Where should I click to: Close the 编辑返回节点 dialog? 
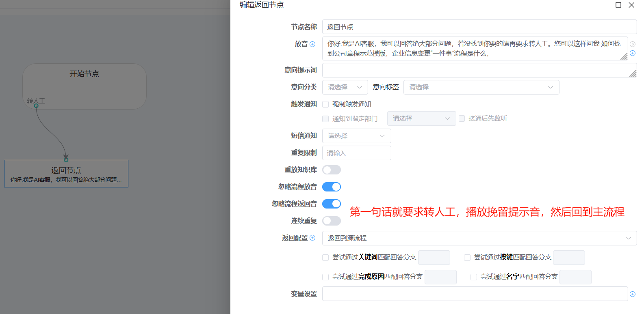click(631, 5)
